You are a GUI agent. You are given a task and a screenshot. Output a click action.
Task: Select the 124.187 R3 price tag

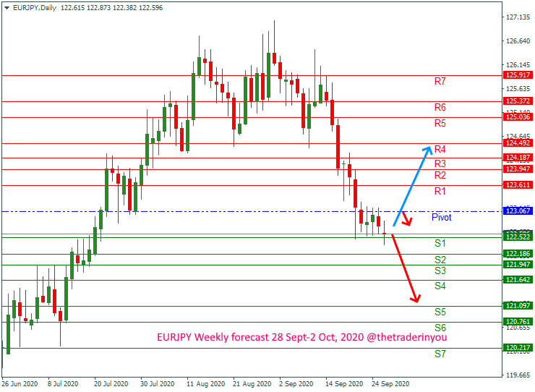pos(518,158)
